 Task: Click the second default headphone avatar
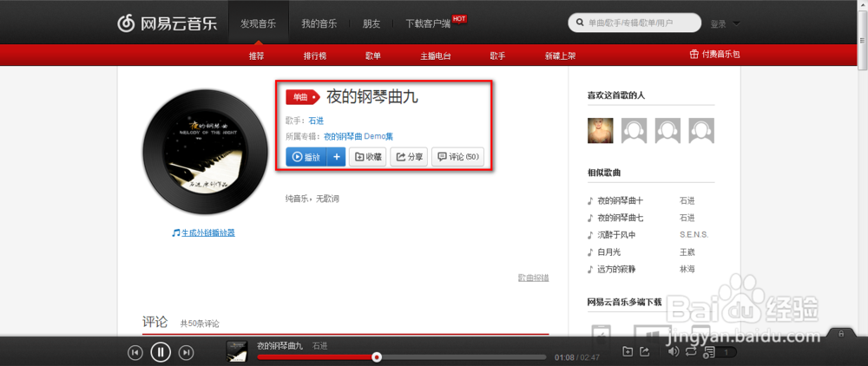[634, 131]
